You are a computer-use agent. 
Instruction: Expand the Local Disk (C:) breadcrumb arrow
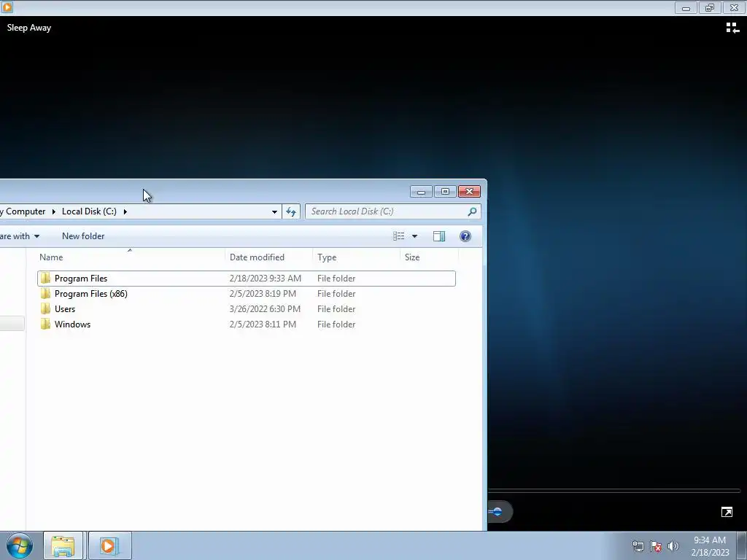[x=125, y=211]
